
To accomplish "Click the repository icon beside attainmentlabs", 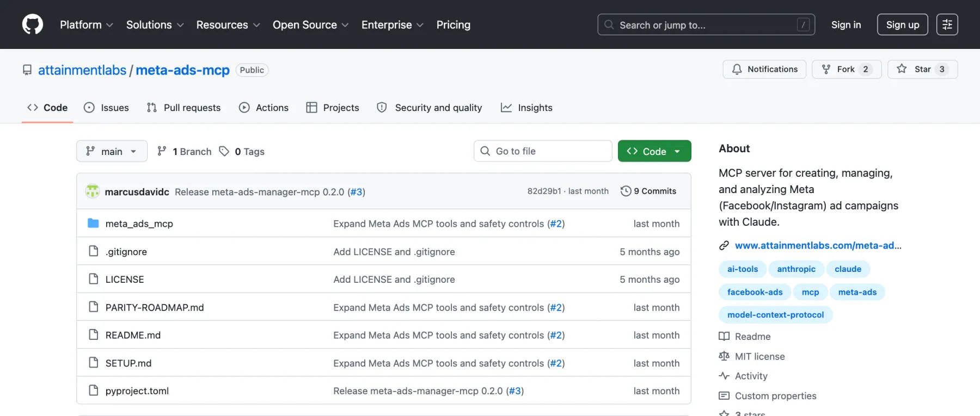I will point(27,70).
